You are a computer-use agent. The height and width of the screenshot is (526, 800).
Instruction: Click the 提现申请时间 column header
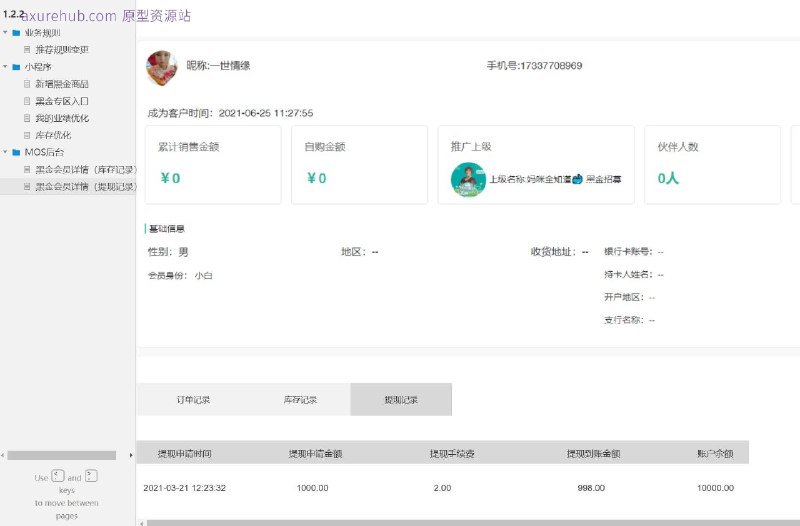point(185,454)
